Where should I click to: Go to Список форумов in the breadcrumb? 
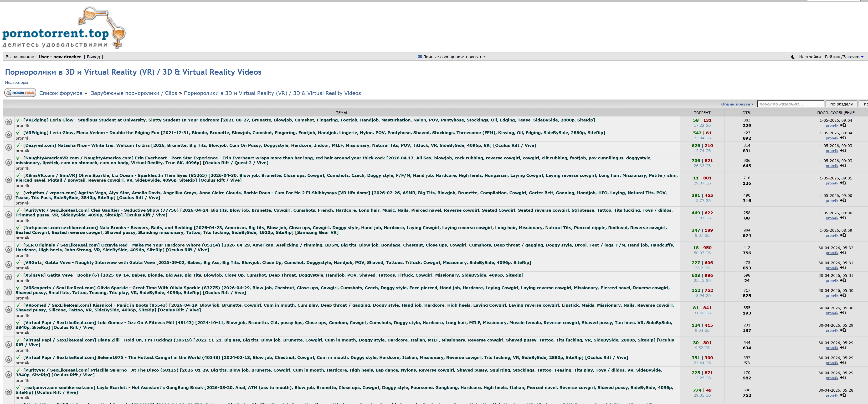pos(61,93)
